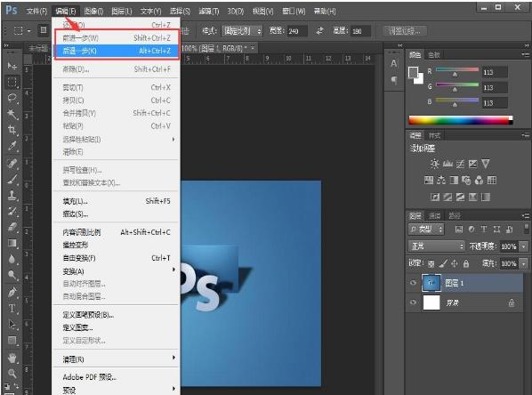Image resolution: width=532 pixels, height=395 pixels.
Task: Open the collapsed Paragraph panel icon
Action: pos(394,80)
